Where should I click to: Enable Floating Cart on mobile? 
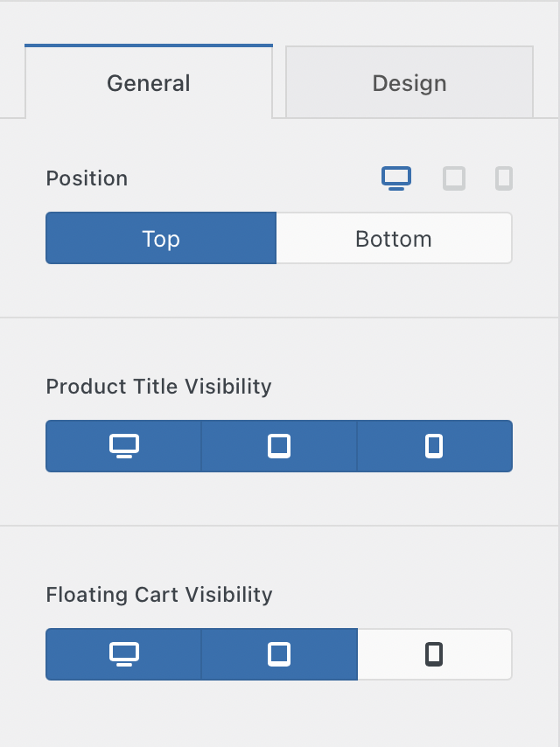[x=434, y=654]
